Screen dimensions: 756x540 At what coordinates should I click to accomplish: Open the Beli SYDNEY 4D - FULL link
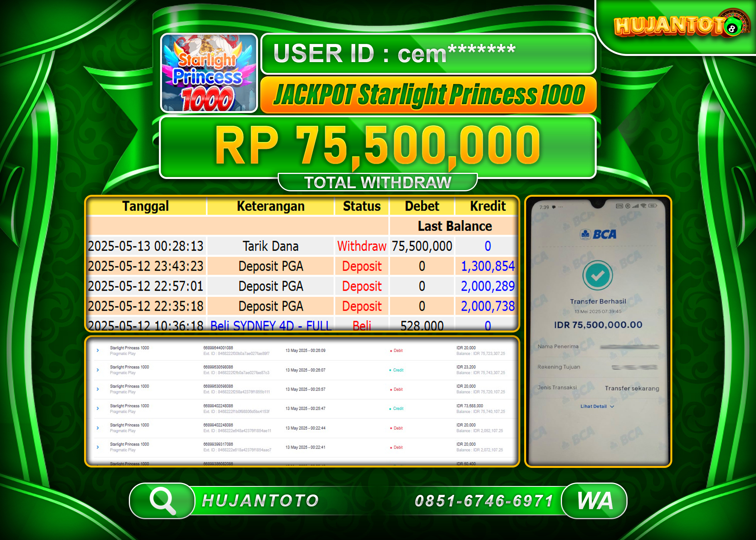(x=271, y=326)
